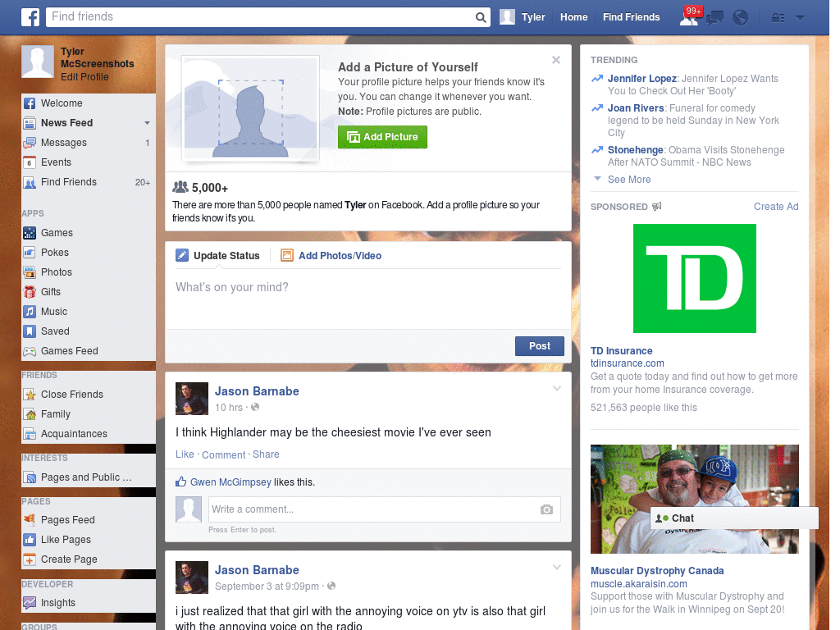Image resolution: width=840 pixels, height=630 pixels.
Task: Click the Close Friends star icon
Action: click(x=30, y=395)
